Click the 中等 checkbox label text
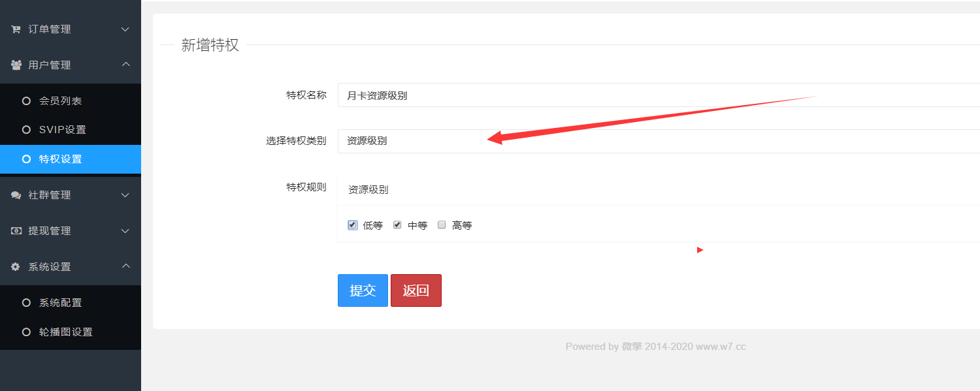 417,226
